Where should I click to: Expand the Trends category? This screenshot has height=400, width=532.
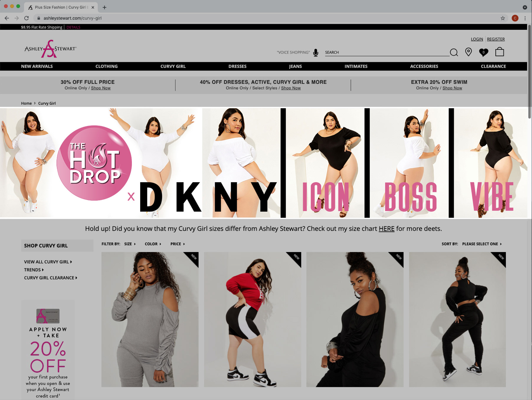point(34,270)
